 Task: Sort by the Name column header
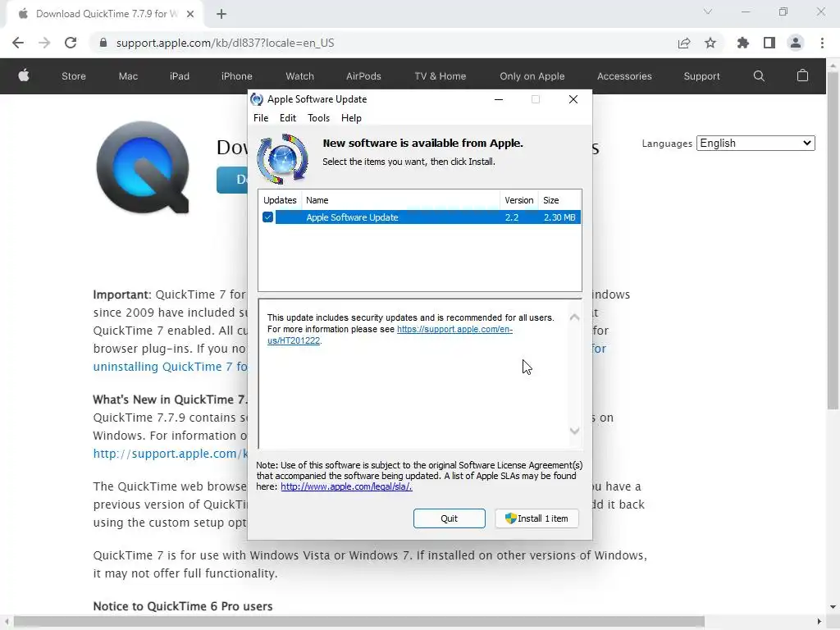click(400, 200)
